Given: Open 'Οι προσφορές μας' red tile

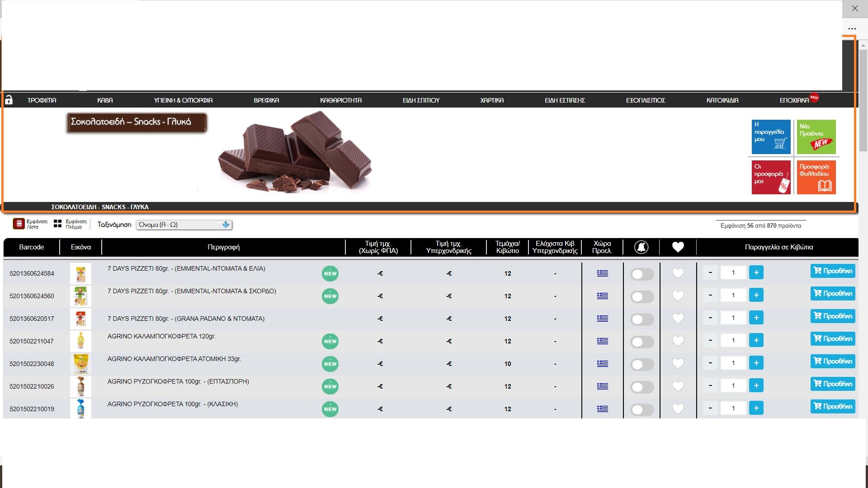Looking at the screenshot, I should (x=771, y=177).
